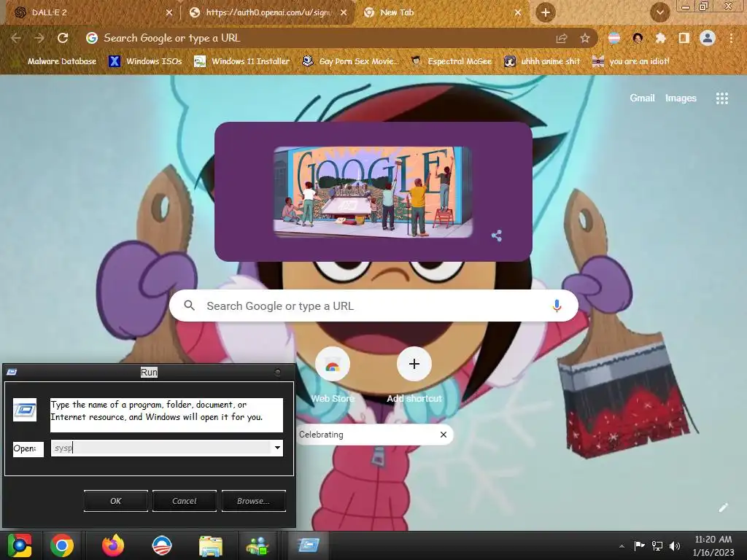Share this page from address bar
The width and height of the screenshot is (747, 560).
[x=562, y=38]
